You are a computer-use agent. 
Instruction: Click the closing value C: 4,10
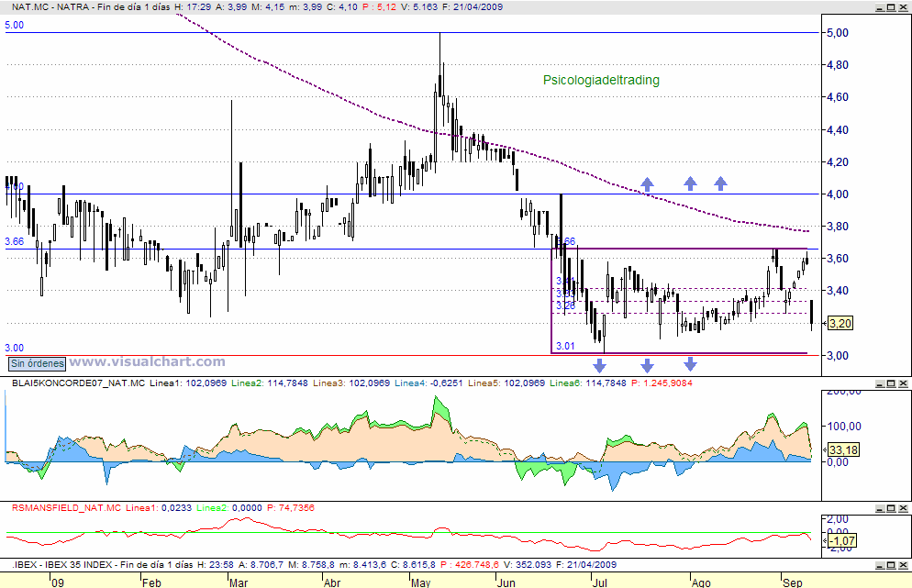[x=340, y=7]
